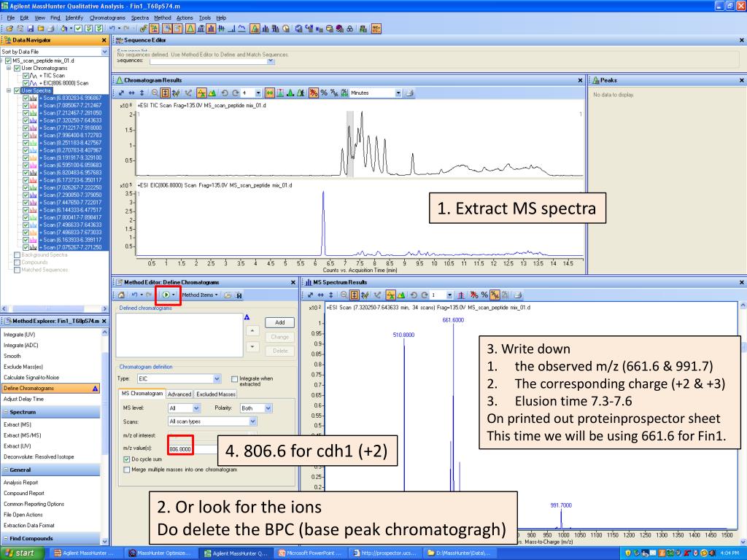Run the method with green play icon
Viewport: 747px width, 560px height.
coord(166,295)
